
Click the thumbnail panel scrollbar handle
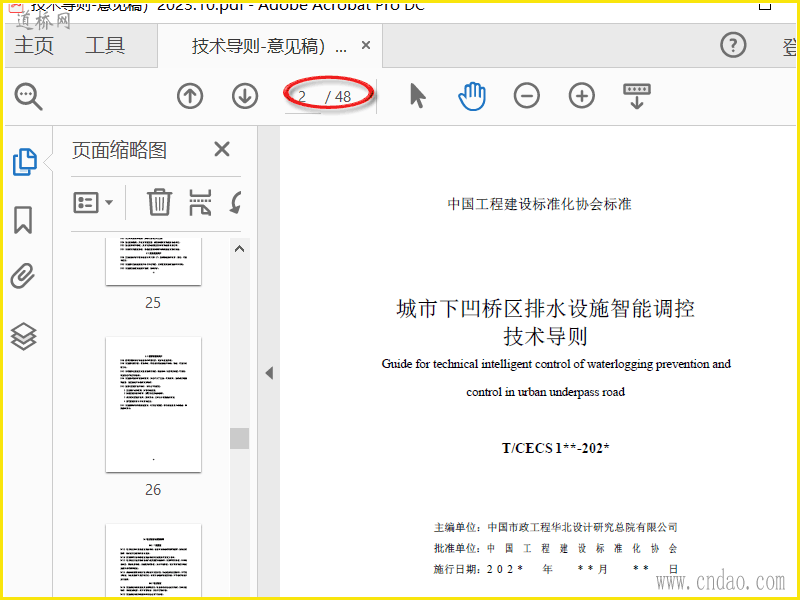coord(239,438)
